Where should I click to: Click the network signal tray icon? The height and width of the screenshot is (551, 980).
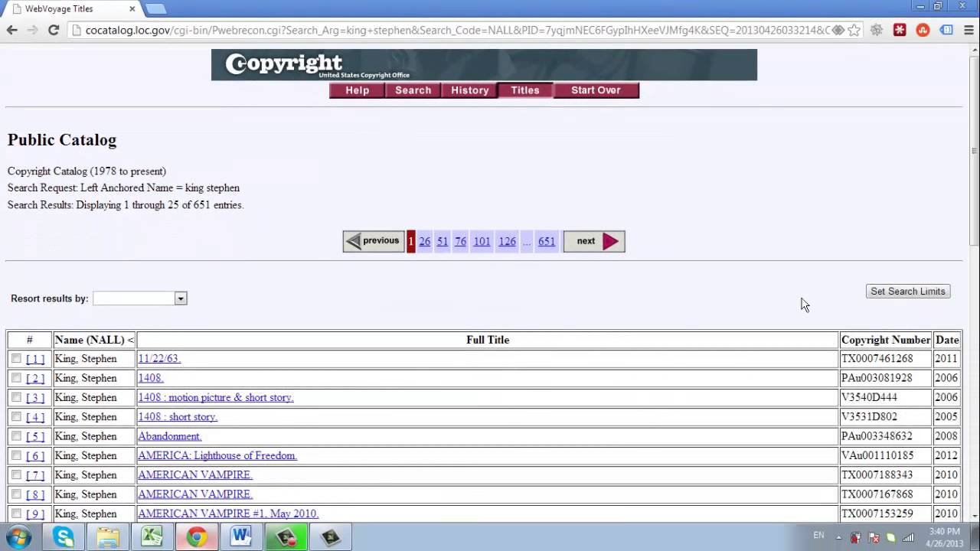click(908, 537)
